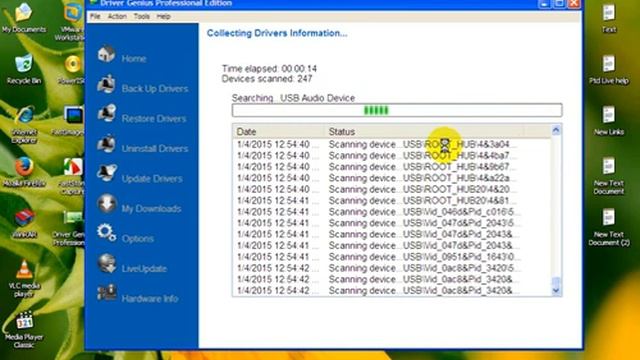Image resolution: width=640 pixels, height=360 pixels.
Task: Open Restore Drivers section
Action: pos(154,119)
